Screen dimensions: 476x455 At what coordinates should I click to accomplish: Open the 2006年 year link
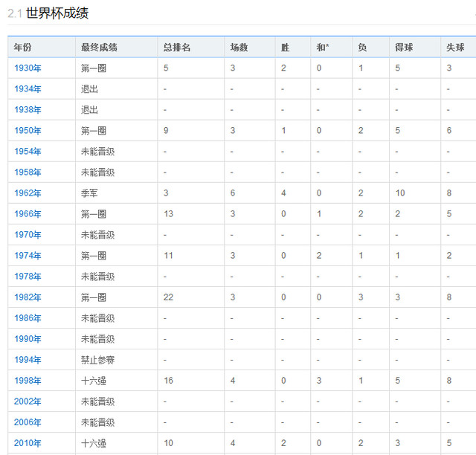click(x=28, y=422)
